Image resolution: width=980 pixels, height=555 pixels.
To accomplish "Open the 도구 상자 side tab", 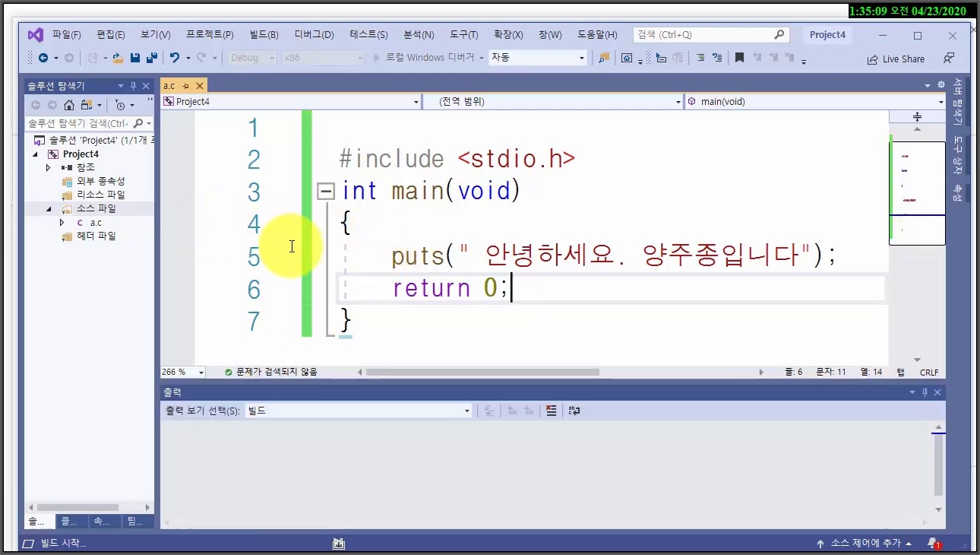I will (x=958, y=155).
